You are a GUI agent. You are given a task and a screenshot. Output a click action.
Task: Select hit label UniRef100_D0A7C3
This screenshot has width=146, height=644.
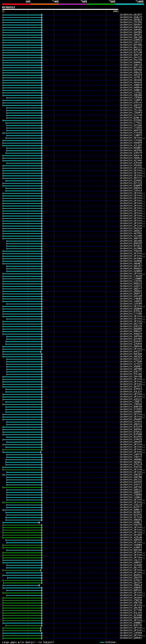coord(131,485)
